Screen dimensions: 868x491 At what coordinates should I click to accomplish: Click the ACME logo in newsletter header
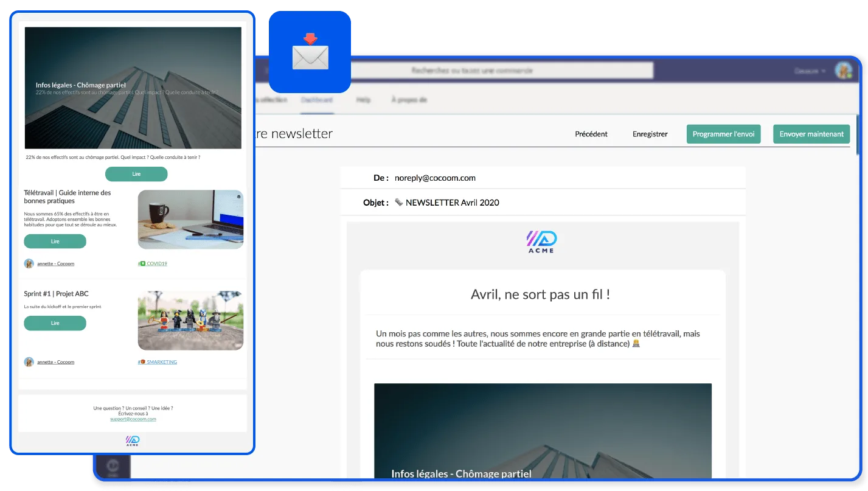(541, 242)
